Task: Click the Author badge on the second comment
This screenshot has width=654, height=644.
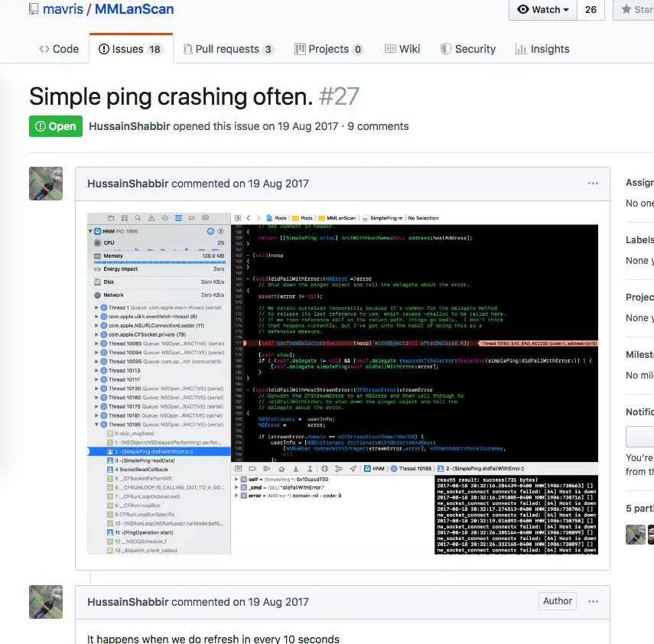Action: point(557,601)
